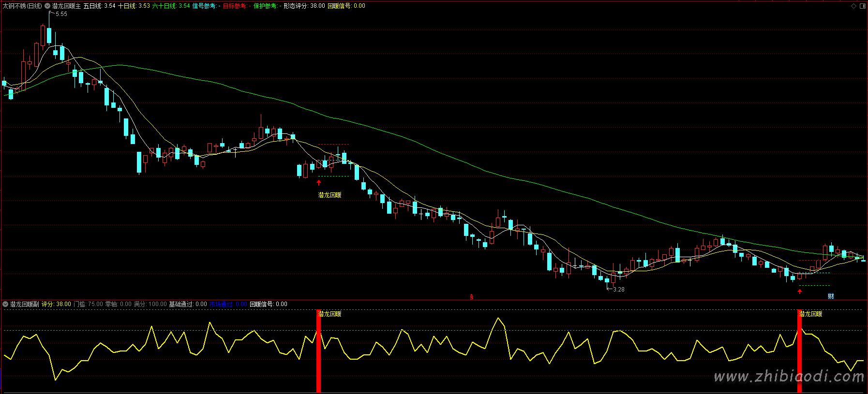Image resolution: width=868 pixels, height=394 pixels.
Task: Click the first red signal bar in sub-chart
Action: pos(318,351)
